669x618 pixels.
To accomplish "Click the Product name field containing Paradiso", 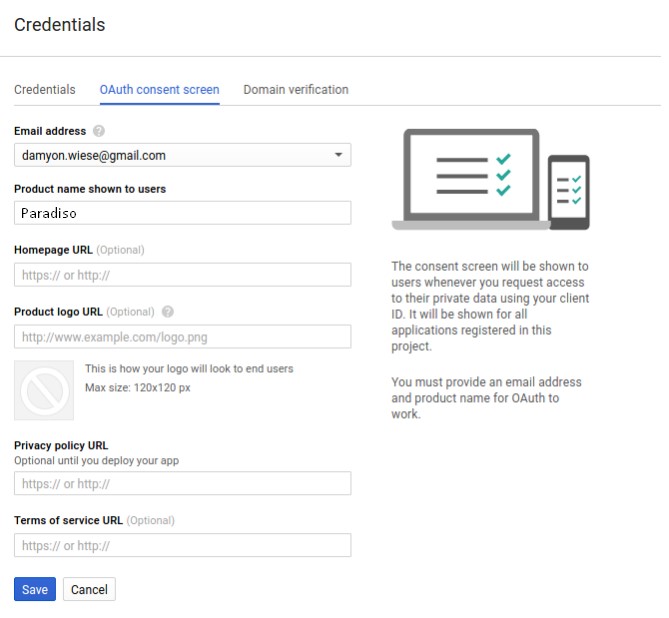I will [x=182, y=213].
